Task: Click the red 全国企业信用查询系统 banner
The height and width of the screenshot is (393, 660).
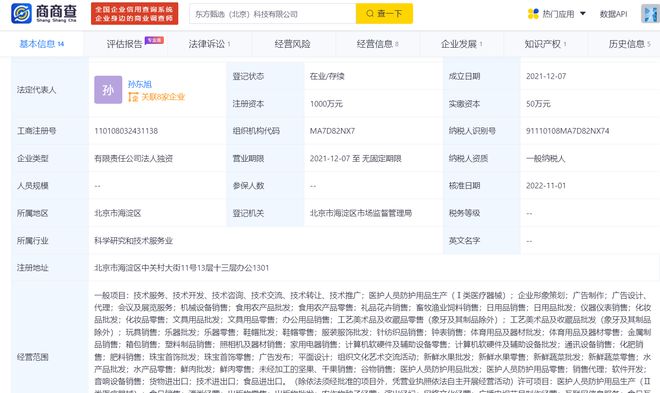Action: (x=134, y=13)
